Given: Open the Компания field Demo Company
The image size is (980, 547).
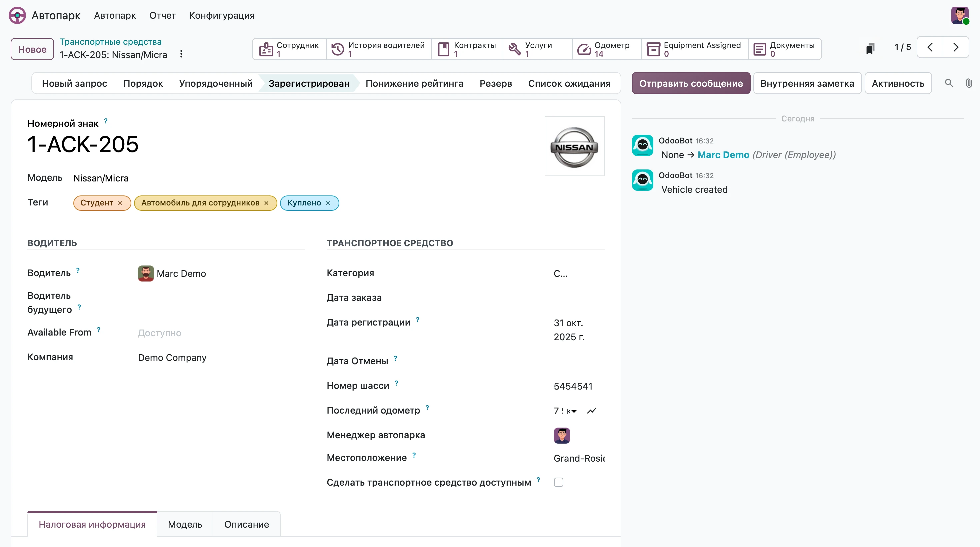Looking at the screenshot, I should pos(221,358).
